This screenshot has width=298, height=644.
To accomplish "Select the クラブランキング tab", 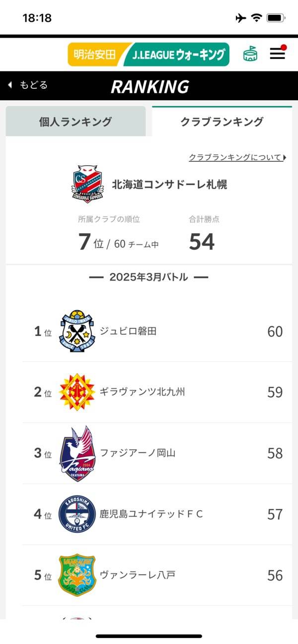I will (222, 122).
